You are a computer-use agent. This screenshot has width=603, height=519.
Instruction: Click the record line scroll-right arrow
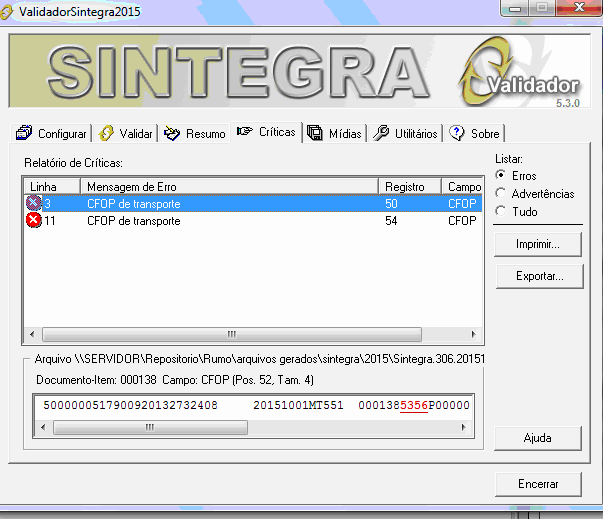pos(463,427)
